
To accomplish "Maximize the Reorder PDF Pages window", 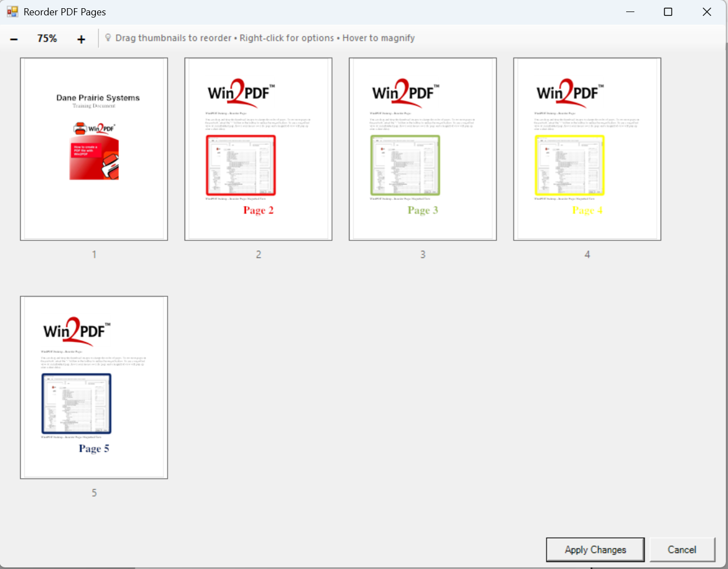I will point(668,12).
